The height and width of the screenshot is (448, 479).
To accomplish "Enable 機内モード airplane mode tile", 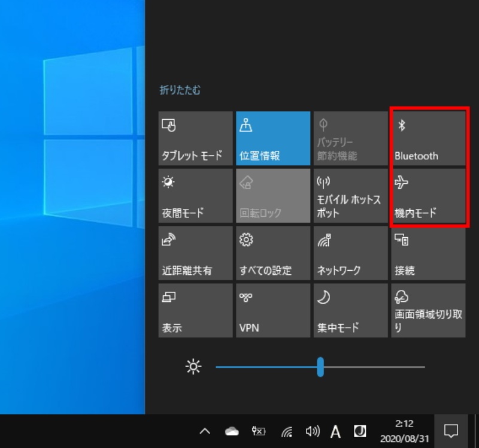I will pos(428,196).
